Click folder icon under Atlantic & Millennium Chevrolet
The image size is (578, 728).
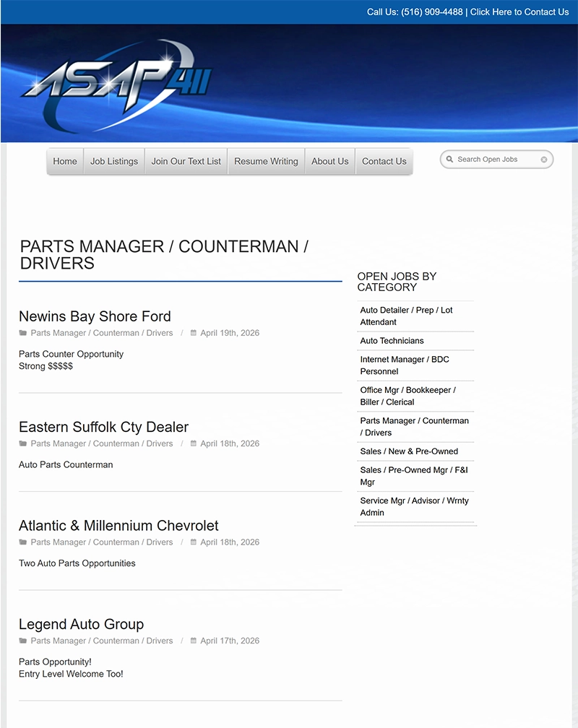23,542
